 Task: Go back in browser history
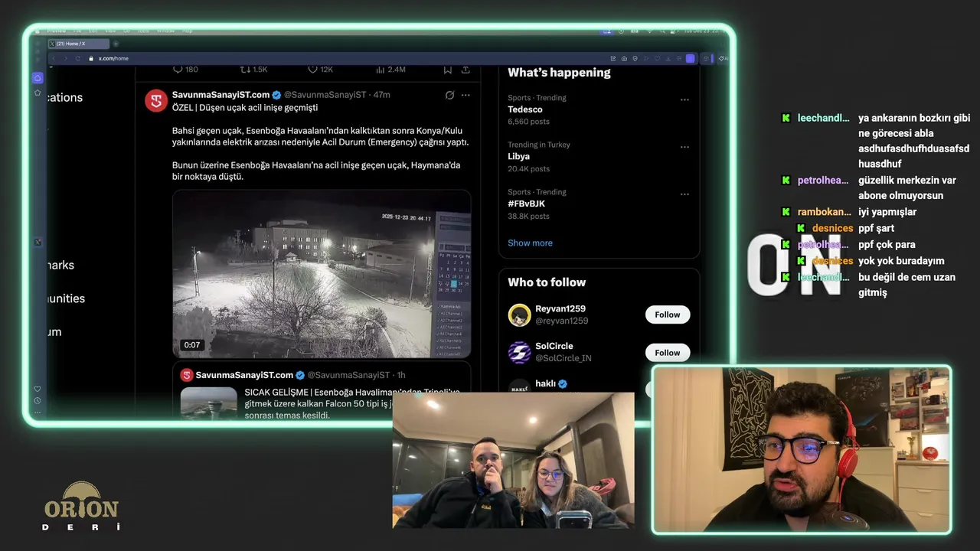[x=54, y=58]
